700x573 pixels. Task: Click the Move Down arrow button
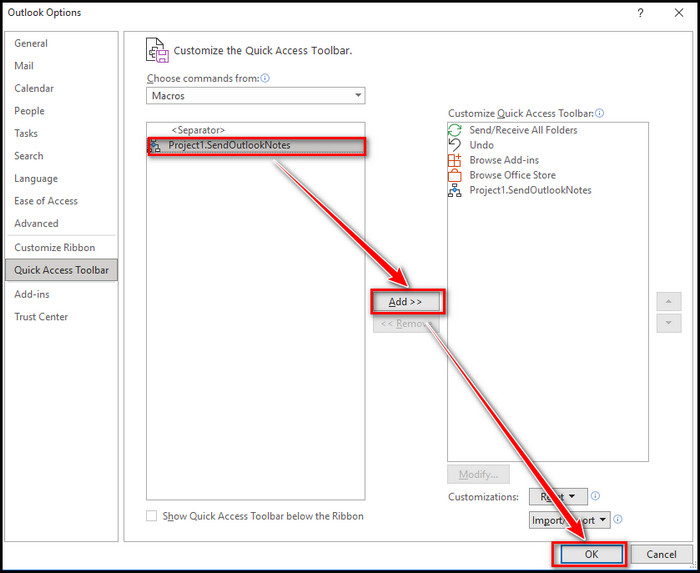coord(668,323)
